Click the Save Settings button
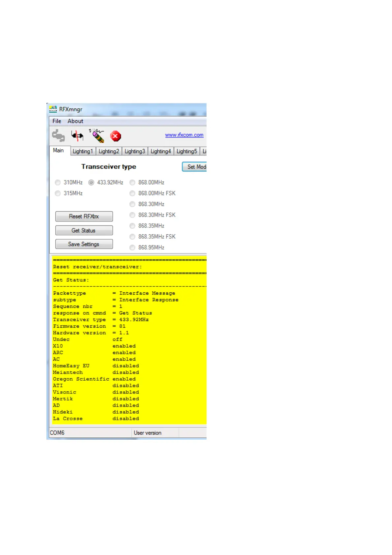This screenshot has width=392, height=555. [84, 244]
